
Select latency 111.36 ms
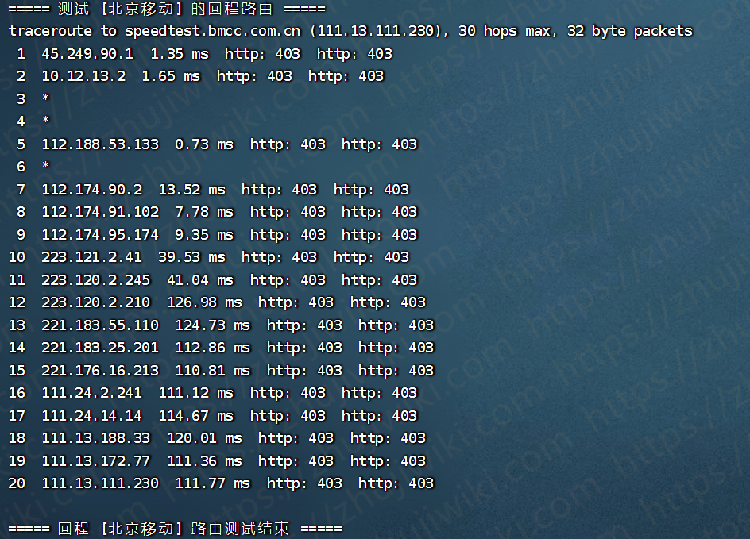click(x=205, y=461)
